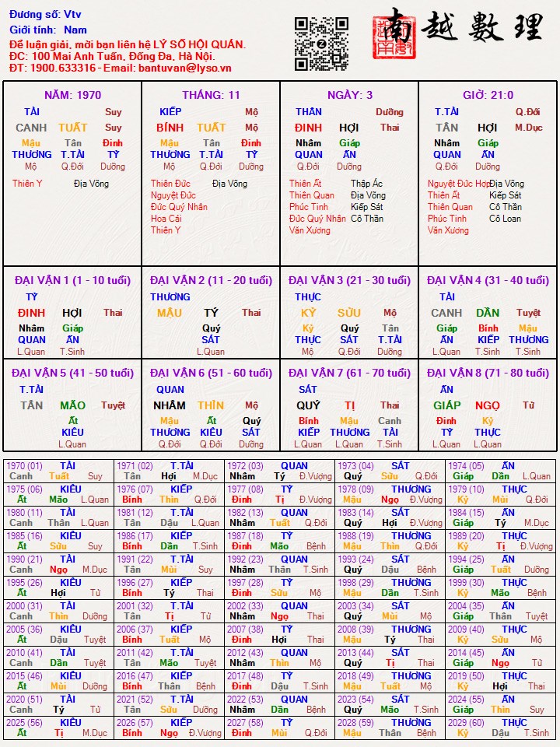Click 'ĐINH' stem in the NGÀY pillar
Screen dimensions: 560x747
309,128
